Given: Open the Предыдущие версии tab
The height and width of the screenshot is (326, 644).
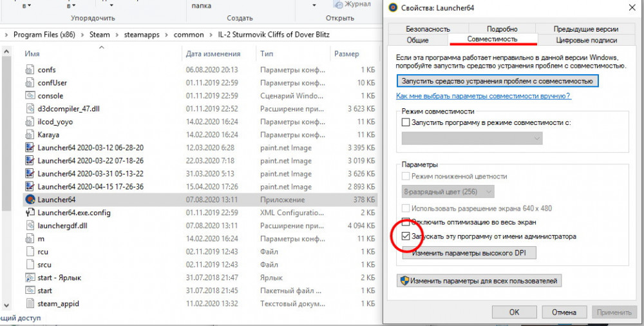Looking at the screenshot, I should [x=585, y=29].
